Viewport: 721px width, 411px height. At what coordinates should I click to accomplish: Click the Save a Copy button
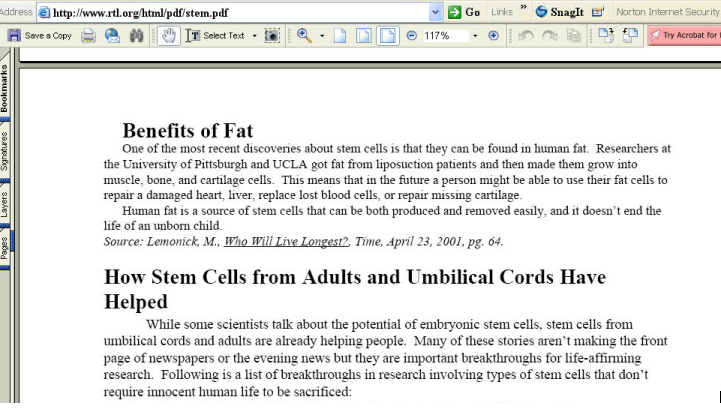(x=41, y=35)
